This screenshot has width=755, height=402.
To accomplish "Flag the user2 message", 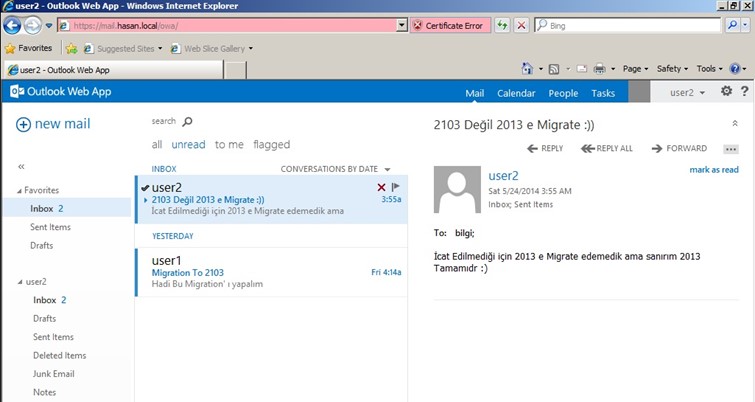I will [x=396, y=187].
